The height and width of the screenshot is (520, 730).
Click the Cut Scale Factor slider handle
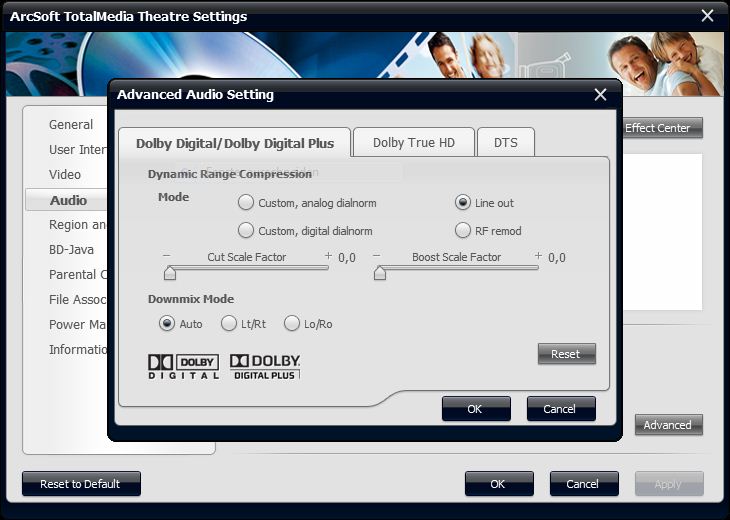(x=170, y=273)
